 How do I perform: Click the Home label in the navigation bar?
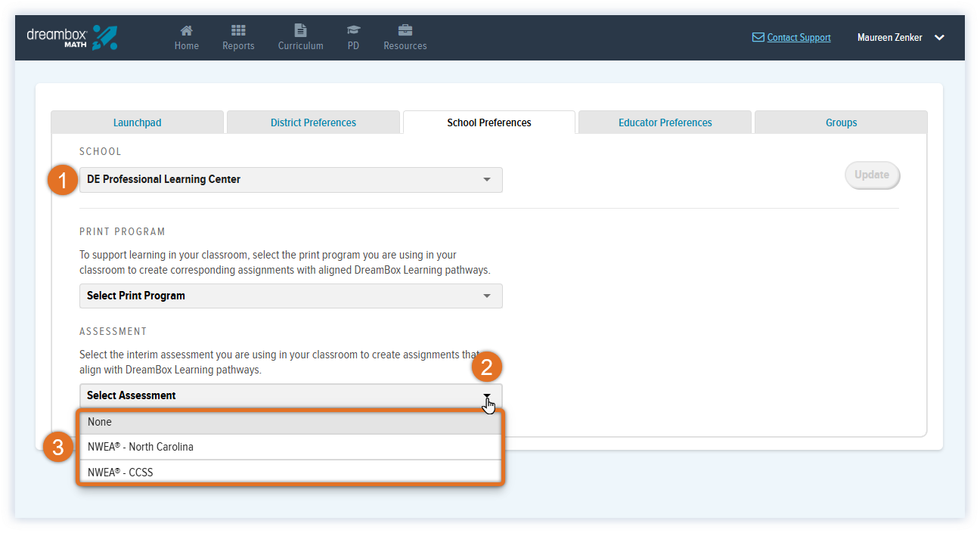click(x=187, y=46)
